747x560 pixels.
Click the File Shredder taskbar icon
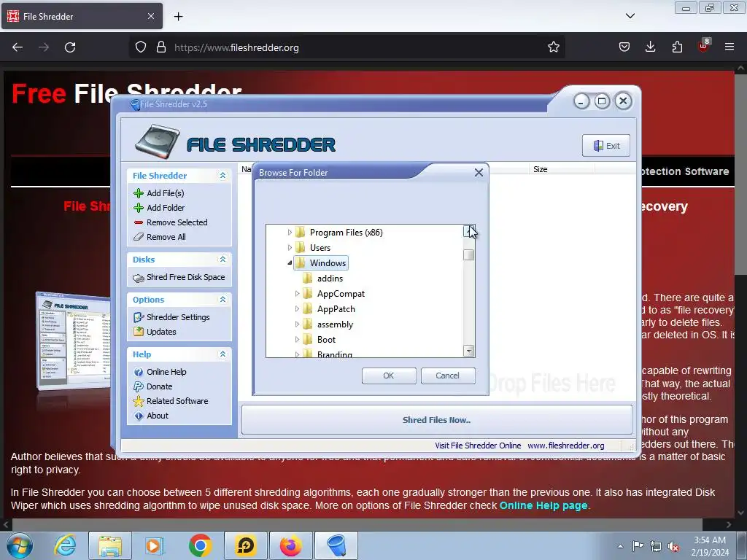pos(336,545)
